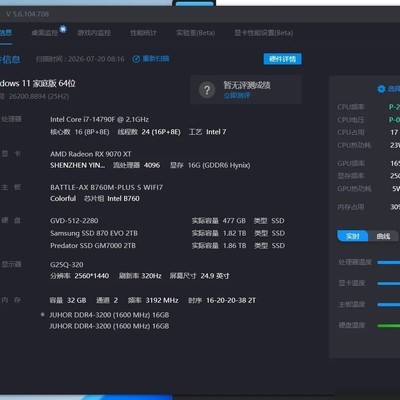Click the Samsung SSD 870 EVO 2TB entry
The image size is (400, 400).
pos(94,233)
